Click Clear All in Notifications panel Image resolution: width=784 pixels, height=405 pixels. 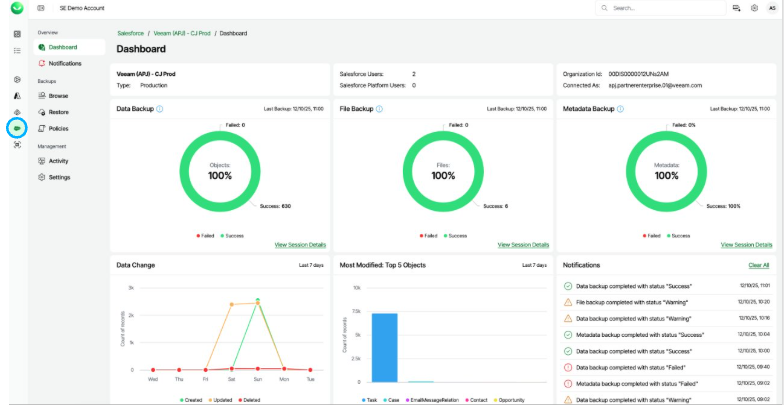pyautogui.click(x=758, y=265)
